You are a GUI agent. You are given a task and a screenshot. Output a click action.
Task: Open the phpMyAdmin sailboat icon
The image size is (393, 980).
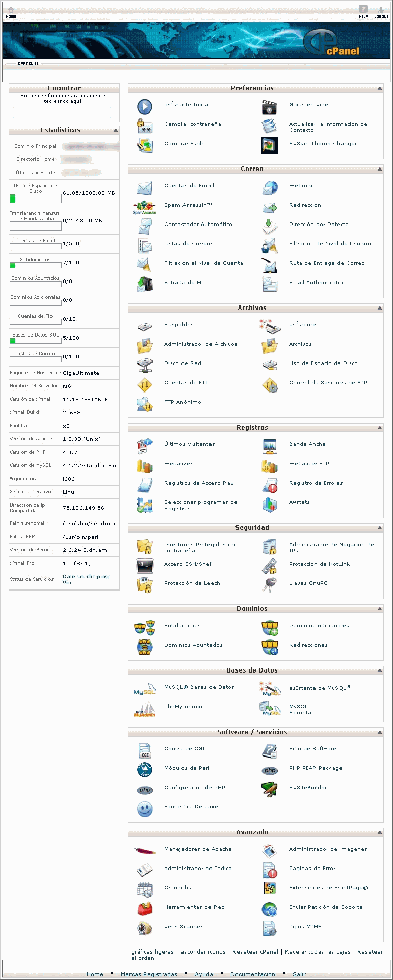pos(145,709)
